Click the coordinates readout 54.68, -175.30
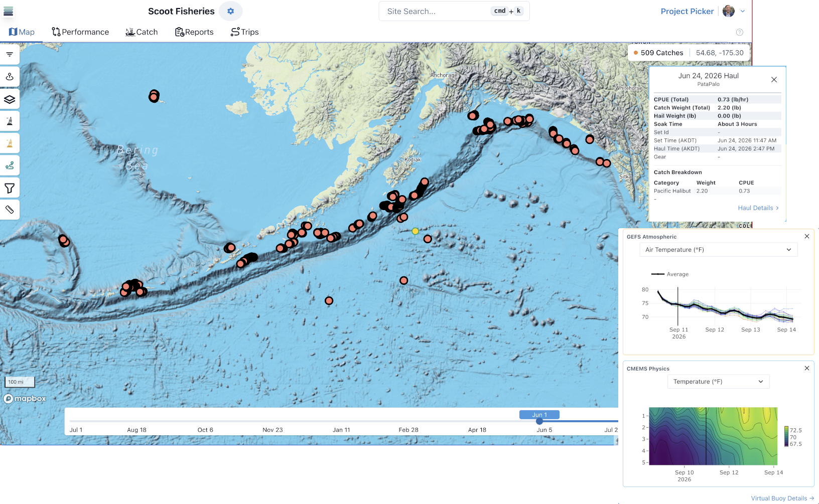The height and width of the screenshot is (504, 819). click(720, 53)
